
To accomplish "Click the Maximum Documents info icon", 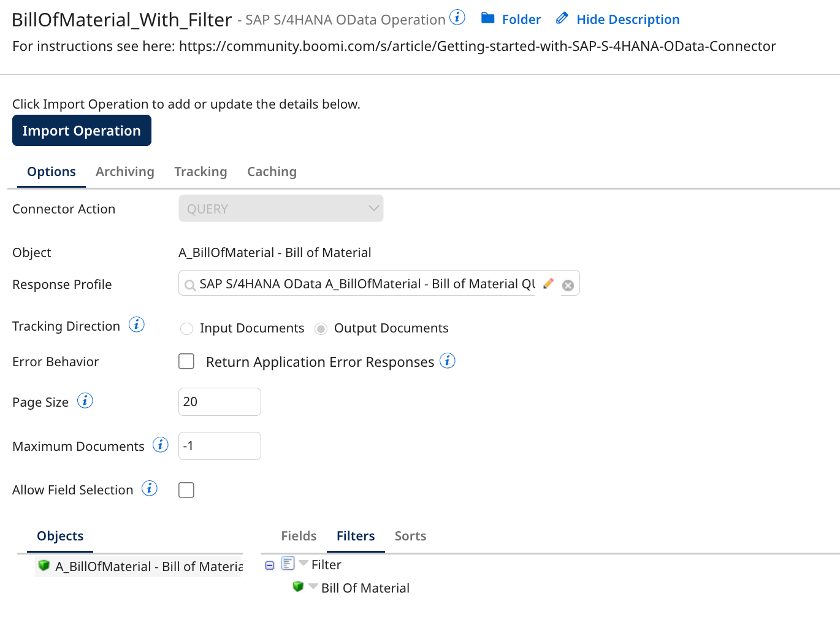I will [161, 445].
